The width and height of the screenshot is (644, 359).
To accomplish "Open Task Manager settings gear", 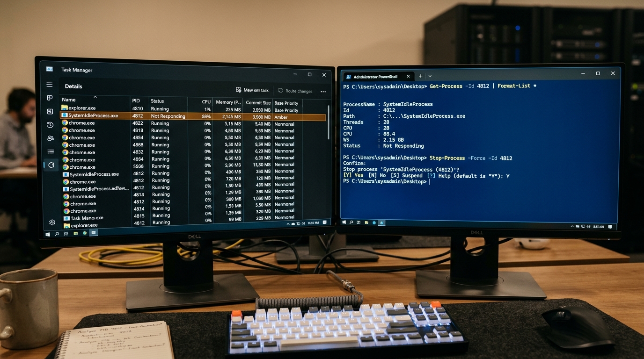I will [52, 223].
